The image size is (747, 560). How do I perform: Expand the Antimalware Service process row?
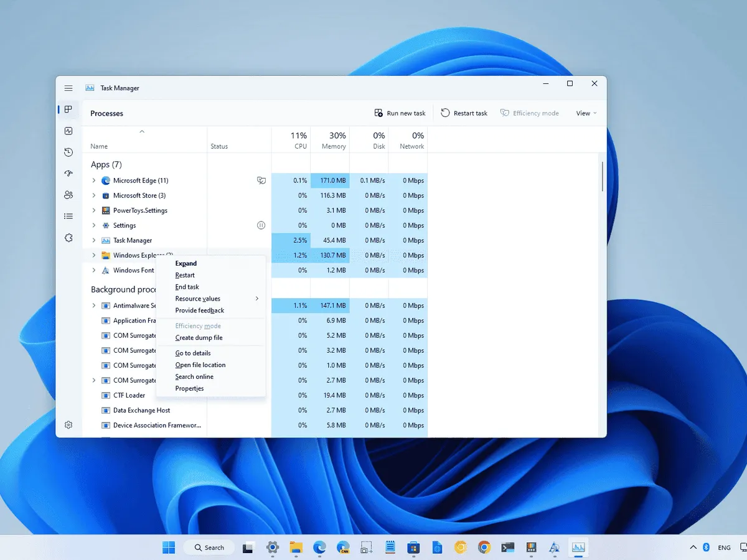pos(94,306)
